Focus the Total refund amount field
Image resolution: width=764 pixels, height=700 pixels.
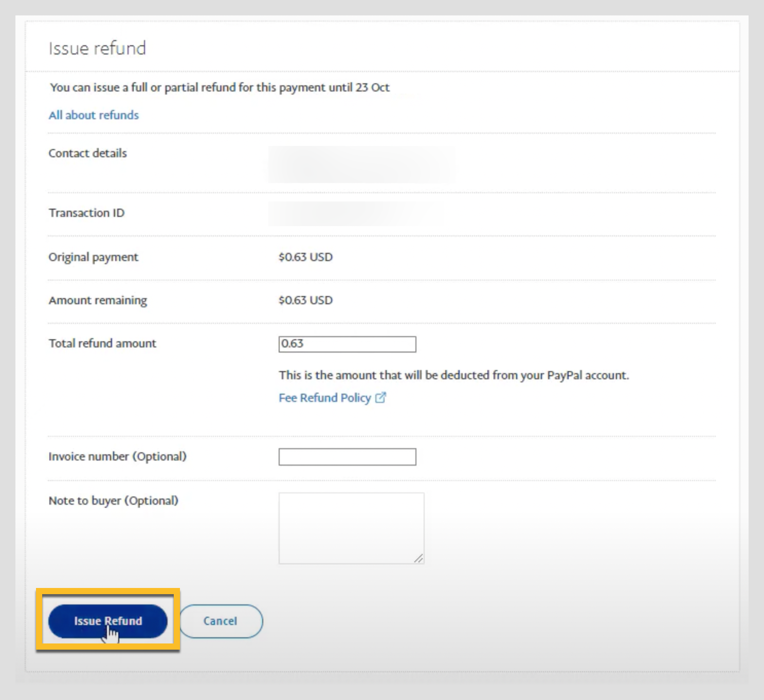click(x=347, y=344)
